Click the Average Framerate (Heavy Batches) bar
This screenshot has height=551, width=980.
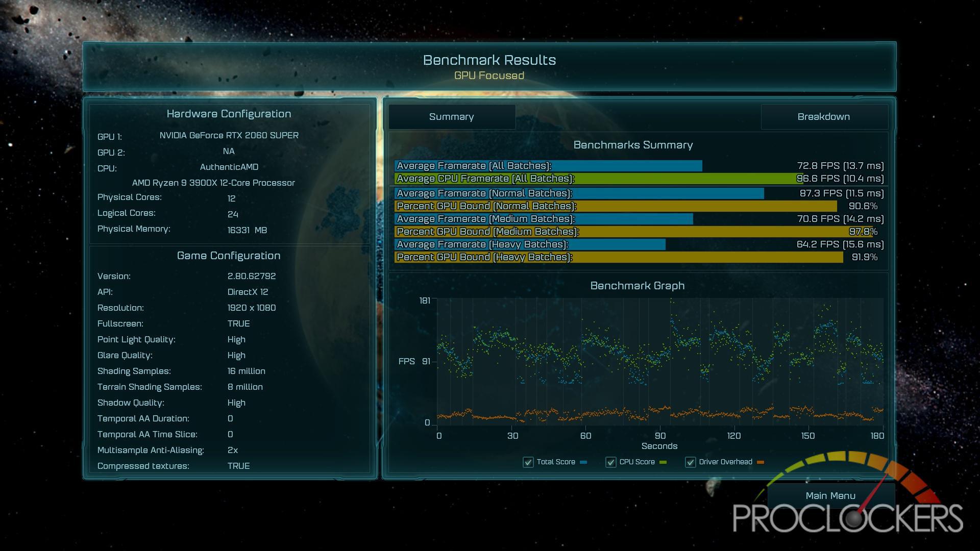(x=530, y=244)
